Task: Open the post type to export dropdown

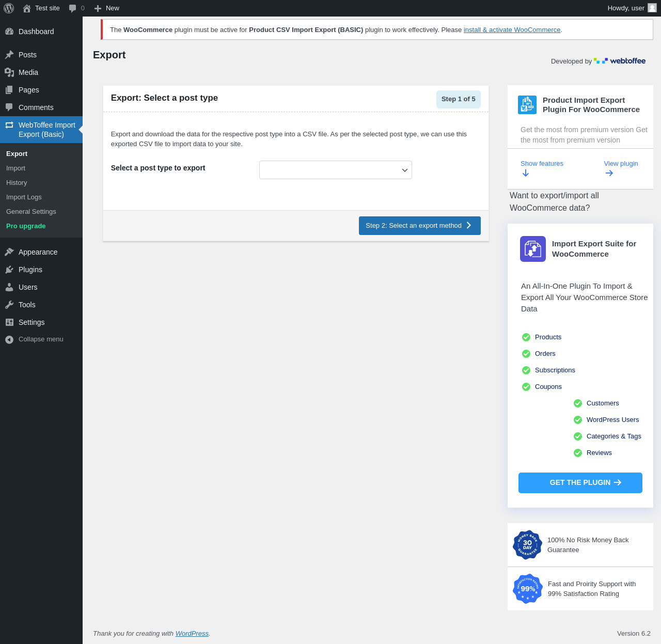Action: (336, 170)
